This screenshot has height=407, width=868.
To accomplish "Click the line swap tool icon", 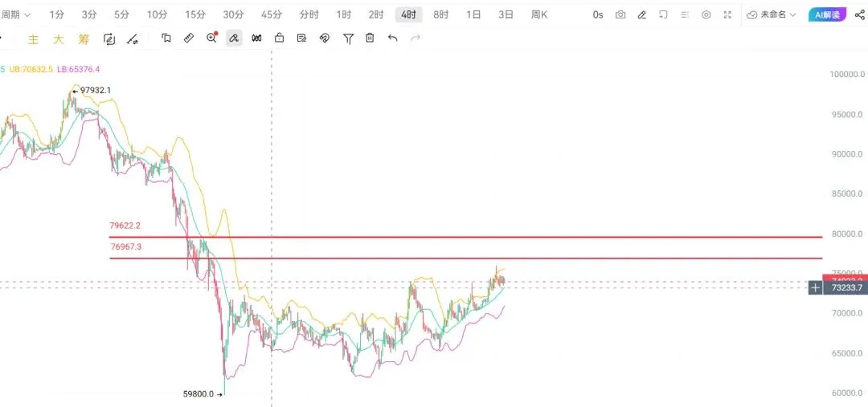I will click(133, 39).
